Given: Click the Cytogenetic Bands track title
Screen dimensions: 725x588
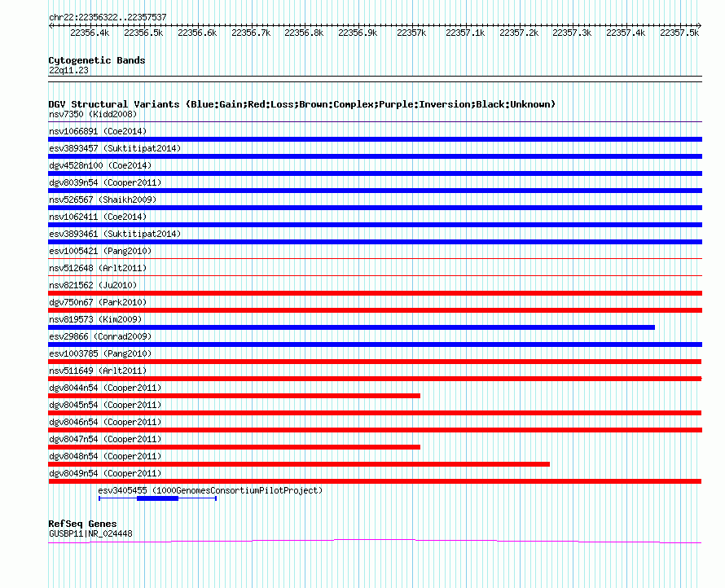Looking at the screenshot, I should 97,60.
